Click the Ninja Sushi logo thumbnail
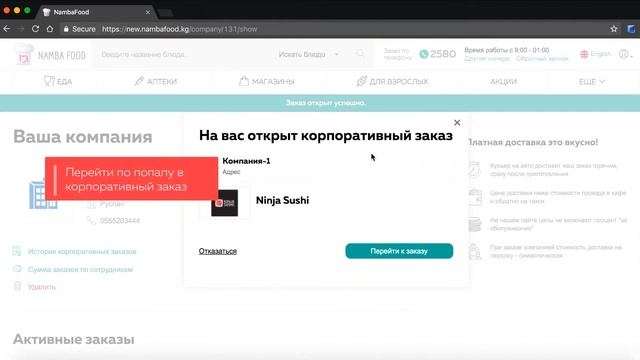 (224, 203)
